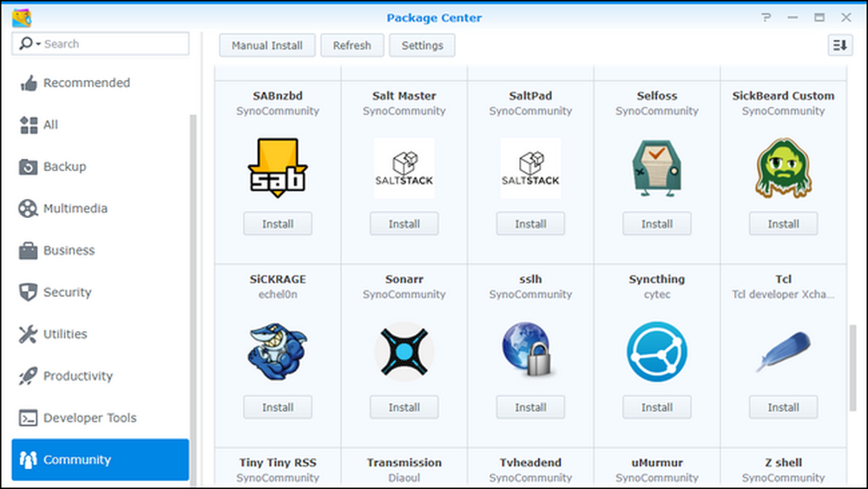Install the SiCKRAGE package
Viewport: 868px width, 489px height.
coord(278,407)
